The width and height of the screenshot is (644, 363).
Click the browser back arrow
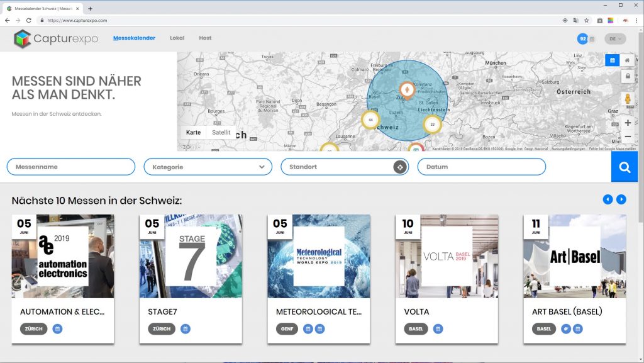pyautogui.click(x=7, y=20)
